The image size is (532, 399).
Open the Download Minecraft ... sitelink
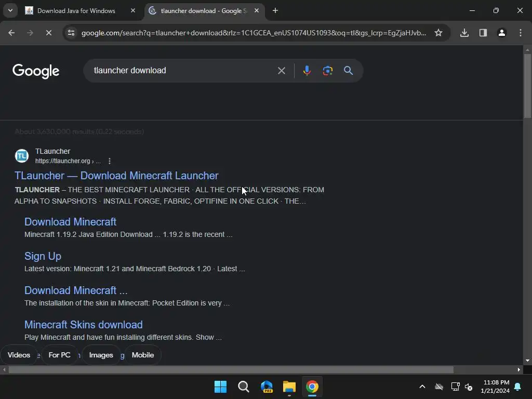(76, 290)
